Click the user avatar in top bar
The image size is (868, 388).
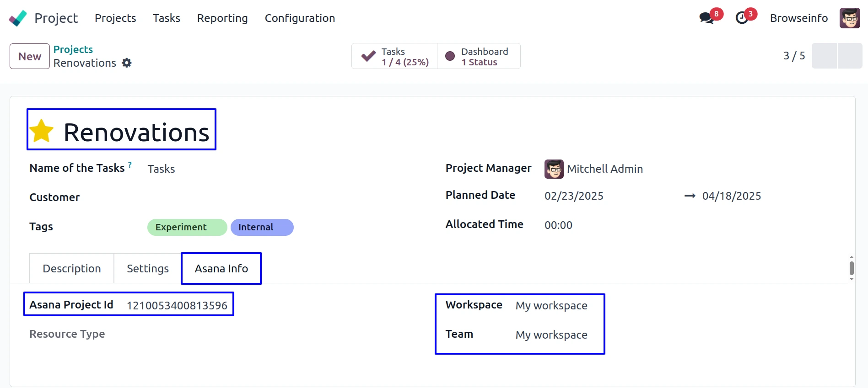click(x=850, y=18)
